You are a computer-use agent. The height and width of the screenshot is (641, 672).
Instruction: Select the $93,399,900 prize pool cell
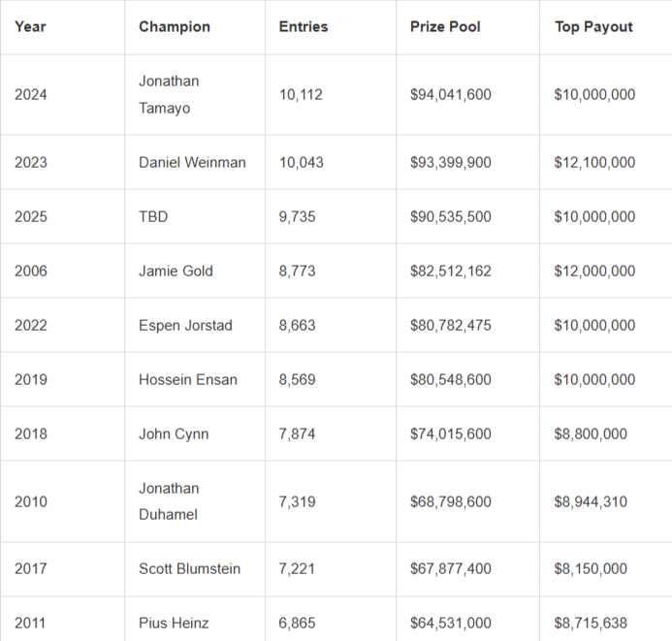[x=451, y=162]
